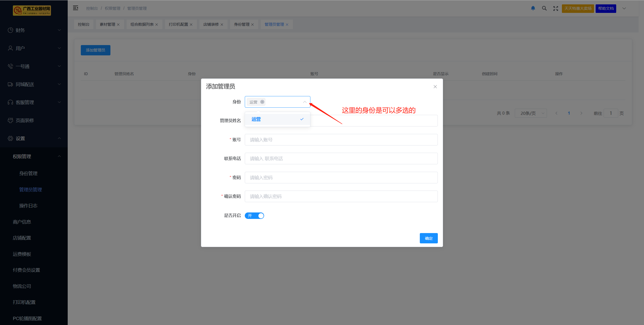Close the 素材管理 tab
Screen dimensions: 644x325
point(118,24)
